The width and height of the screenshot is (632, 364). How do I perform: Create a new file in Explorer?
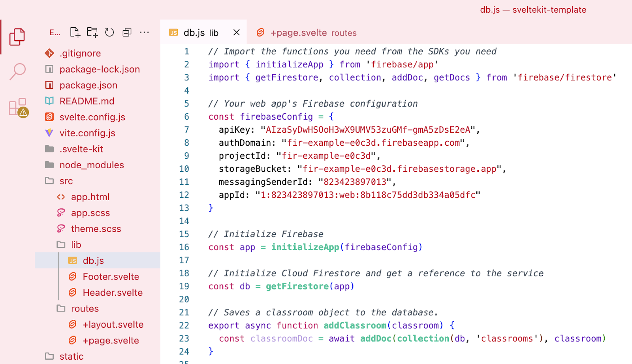click(75, 32)
